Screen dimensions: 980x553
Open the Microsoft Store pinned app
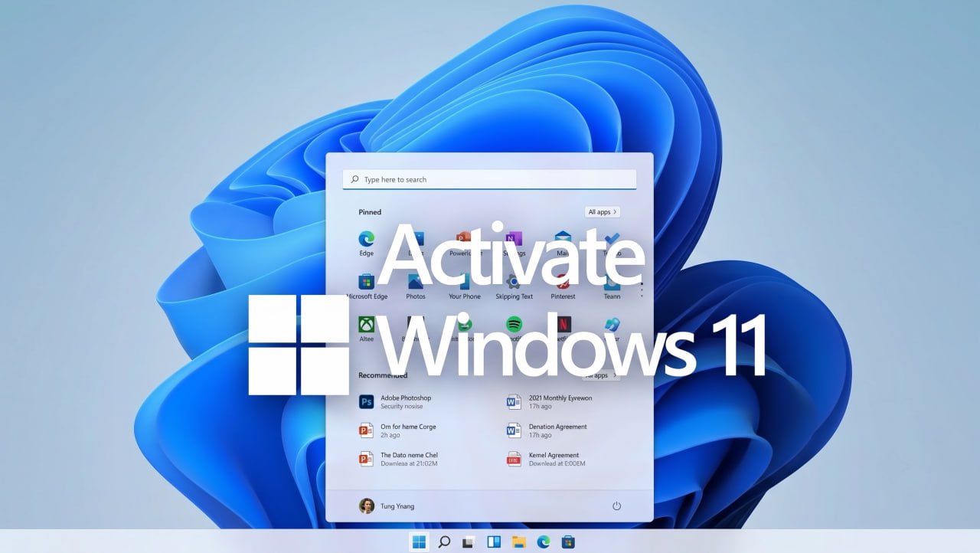(367, 282)
